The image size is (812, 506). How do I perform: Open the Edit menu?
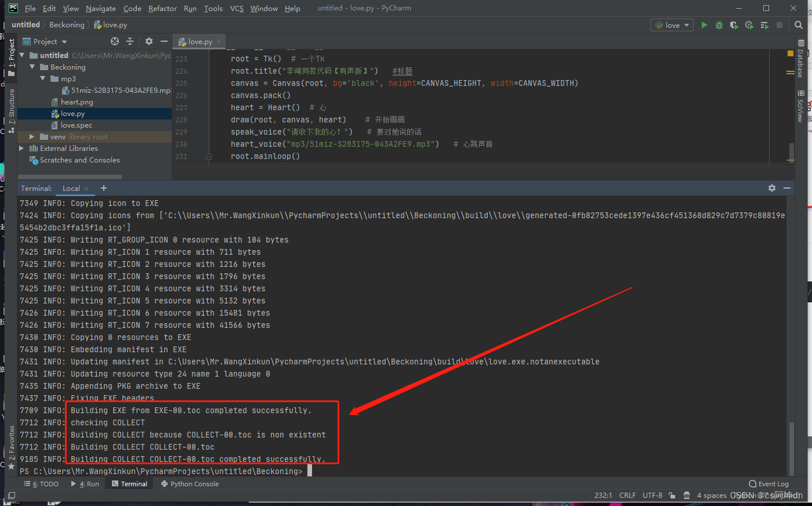[49, 8]
